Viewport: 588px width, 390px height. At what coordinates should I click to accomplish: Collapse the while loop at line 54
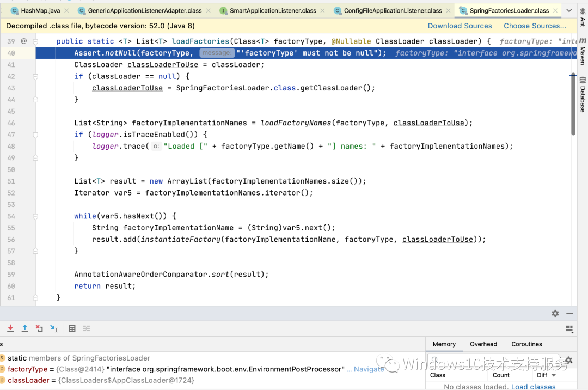pyautogui.click(x=35, y=216)
